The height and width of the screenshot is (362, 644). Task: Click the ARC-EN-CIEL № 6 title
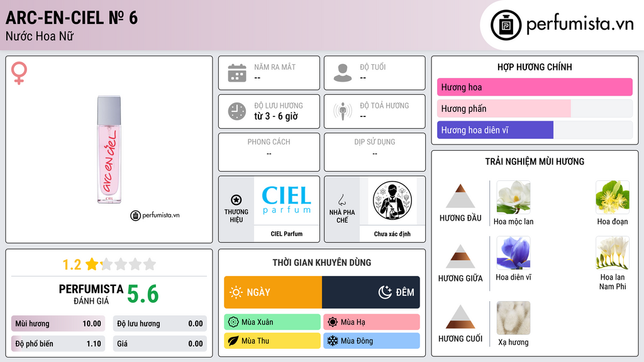(x=72, y=18)
